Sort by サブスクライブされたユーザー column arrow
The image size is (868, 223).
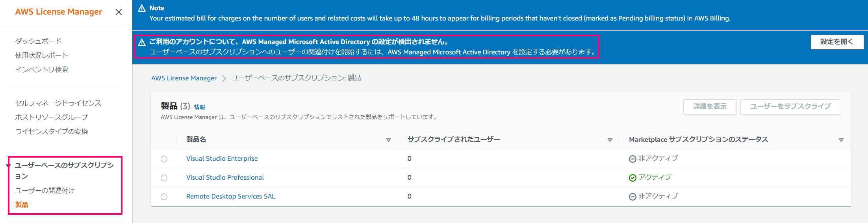click(610, 140)
